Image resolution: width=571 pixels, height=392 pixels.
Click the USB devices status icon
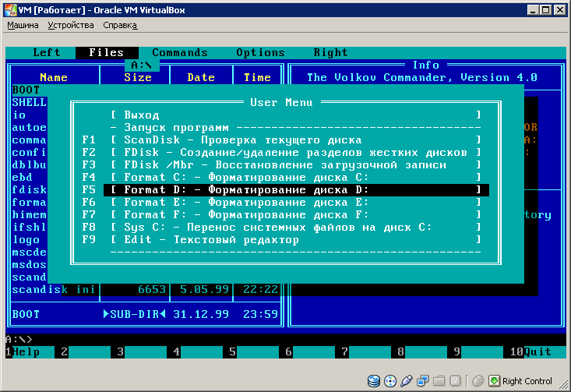click(406, 381)
